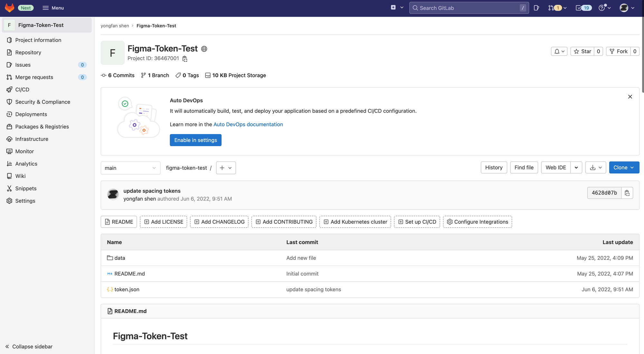
Task: Click yongfan shen breadcrumb link
Action: [115, 26]
